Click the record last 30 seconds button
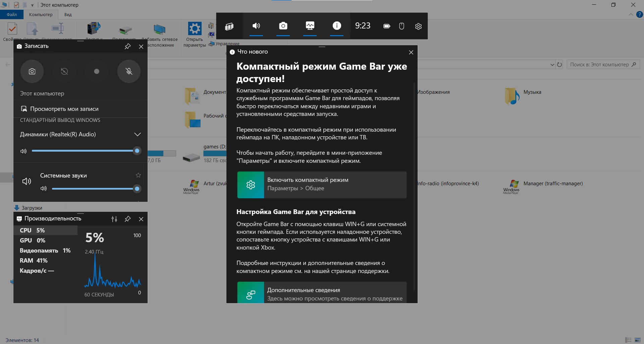Image resolution: width=644 pixels, height=344 pixels. point(64,71)
